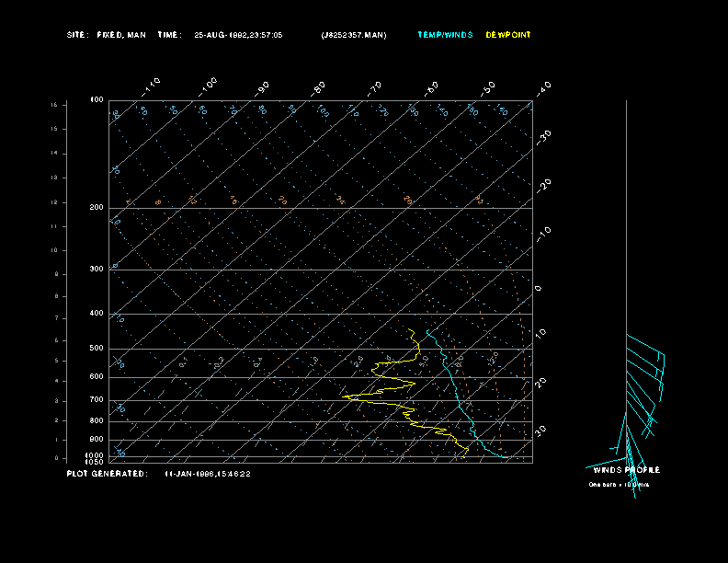Click the 100 pressure label at top-left
This screenshot has height=563, width=728.
tap(97, 99)
